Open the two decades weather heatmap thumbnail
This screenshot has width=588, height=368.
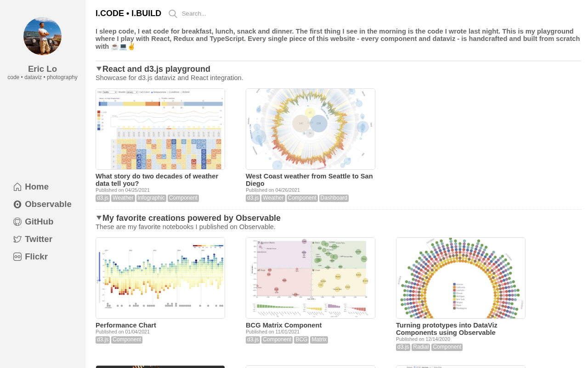pyautogui.click(x=160, y=129)
